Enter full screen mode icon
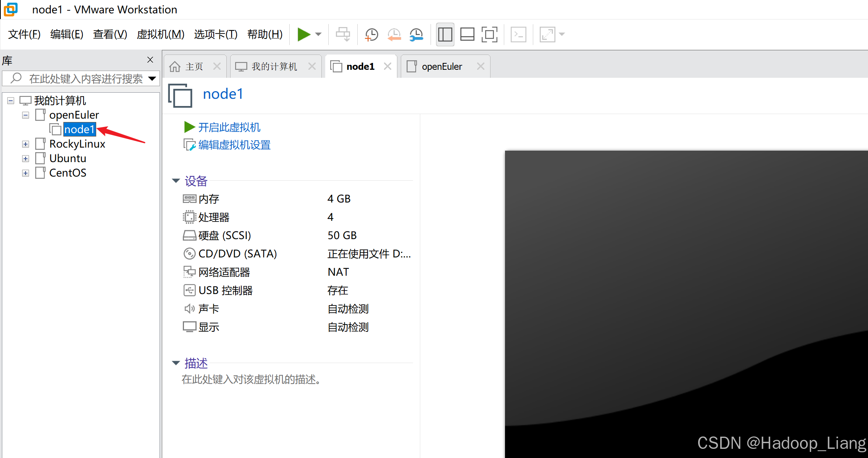Image resolution: width=868 pixels, height=458 pixels. pos(489,34)
